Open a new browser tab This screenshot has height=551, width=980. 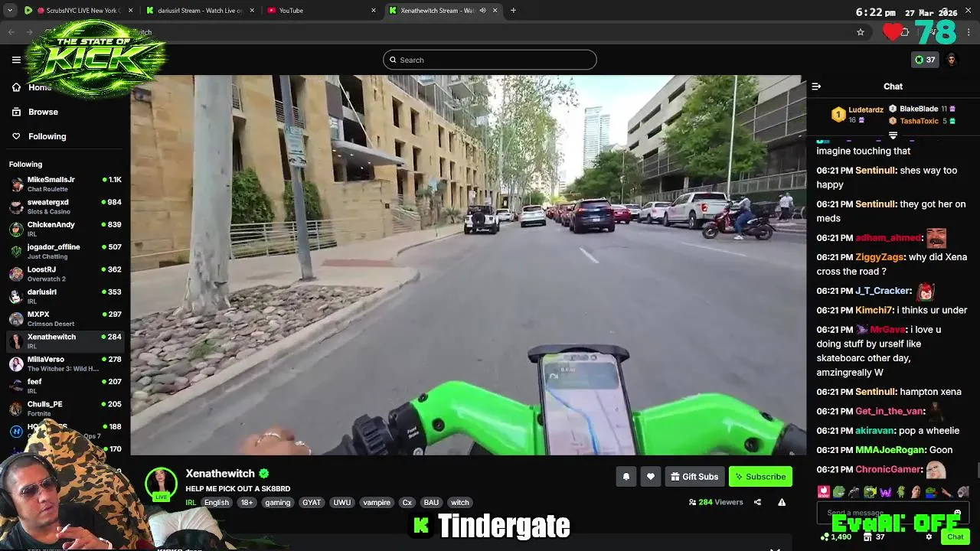(x=513, y=11)
